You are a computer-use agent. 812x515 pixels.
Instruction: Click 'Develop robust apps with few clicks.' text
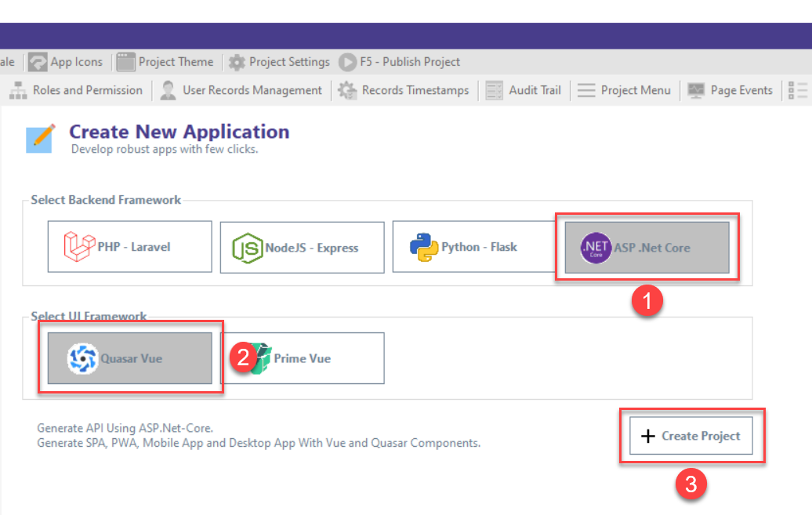coord(165,149)
